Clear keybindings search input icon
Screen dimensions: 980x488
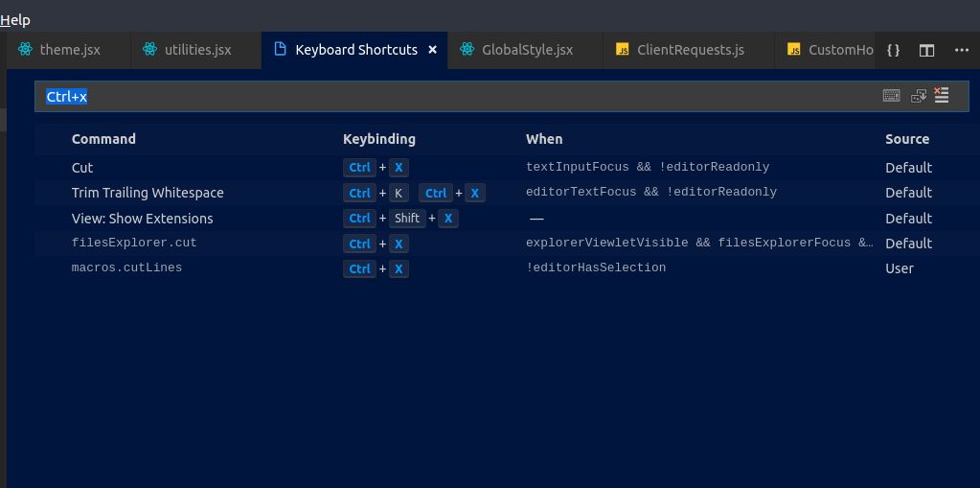942,95
